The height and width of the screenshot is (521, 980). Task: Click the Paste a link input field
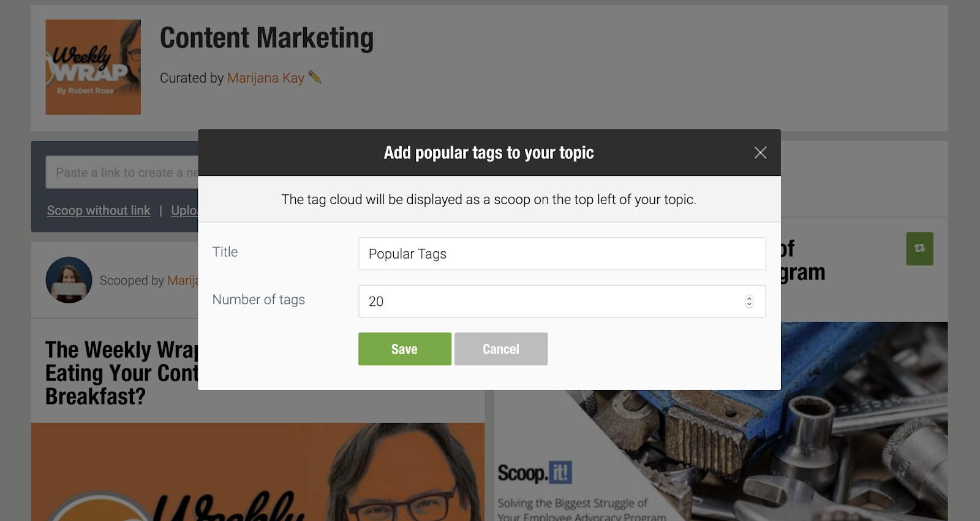[123, 172]
